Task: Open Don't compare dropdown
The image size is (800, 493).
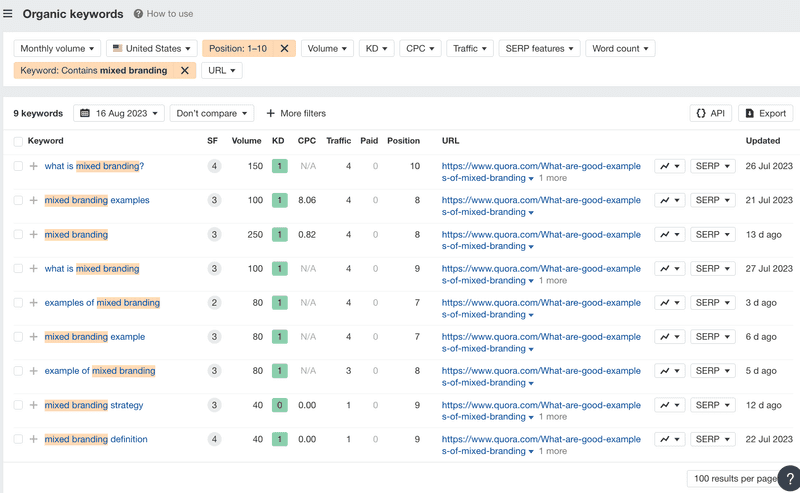Action: point(212,113)
